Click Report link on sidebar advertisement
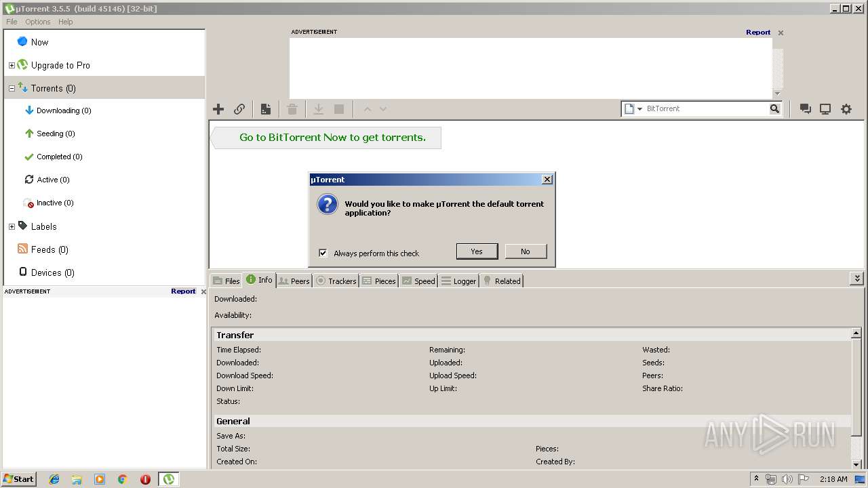868x488 pixels. (x=183, y=291)
